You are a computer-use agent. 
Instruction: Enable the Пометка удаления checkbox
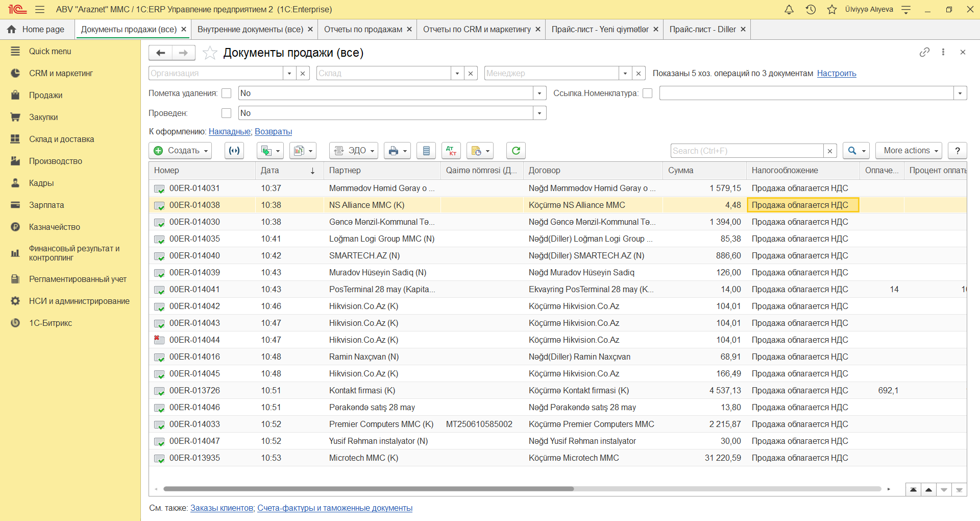(x=227, y=93)
